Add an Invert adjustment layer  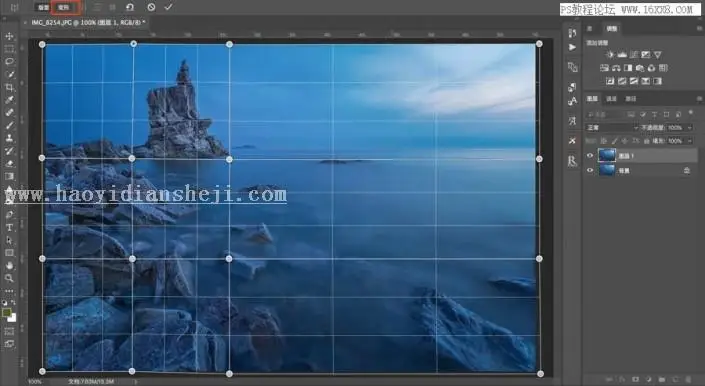click(610, 81)
